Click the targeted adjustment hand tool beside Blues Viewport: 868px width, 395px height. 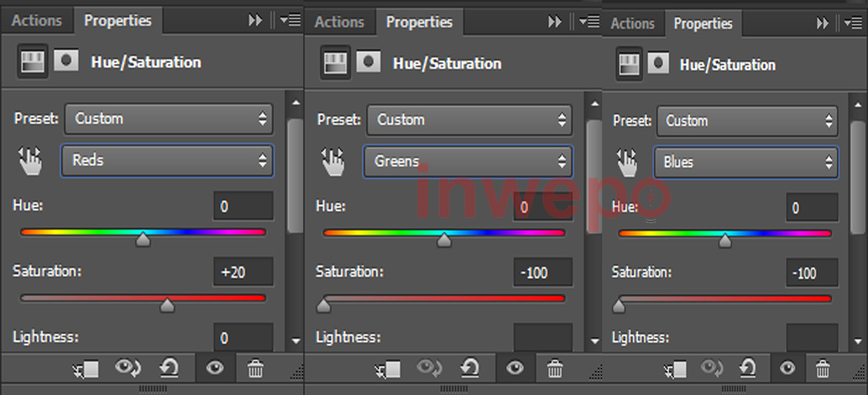627,163
